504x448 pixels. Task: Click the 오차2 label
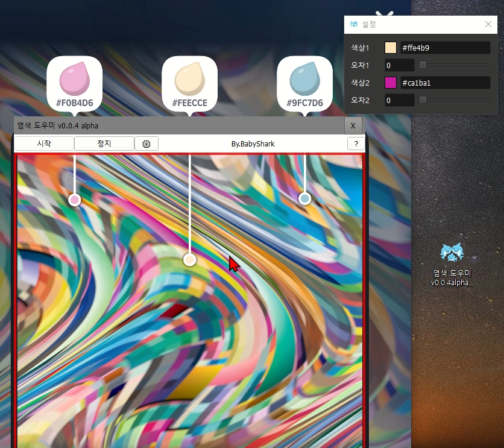(360, 100)
